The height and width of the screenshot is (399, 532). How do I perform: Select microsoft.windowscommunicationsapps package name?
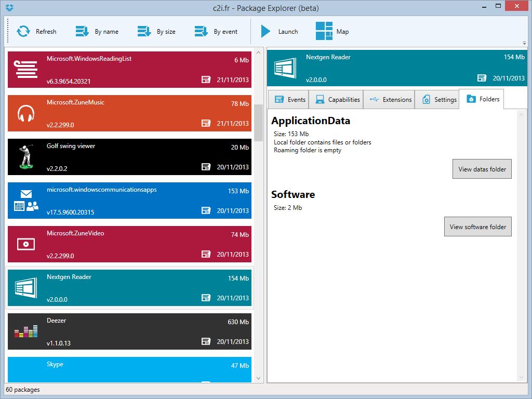coord(102,190)
